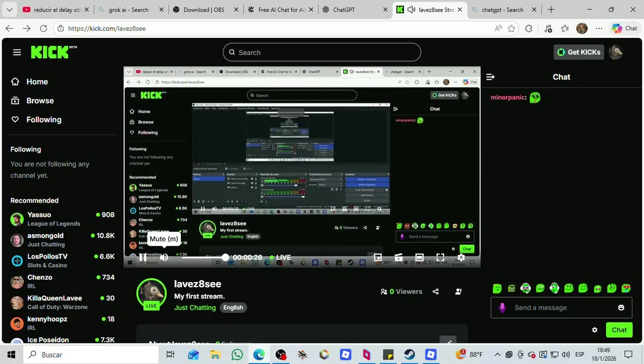Click the Send a message field

[x=561, y=307]
